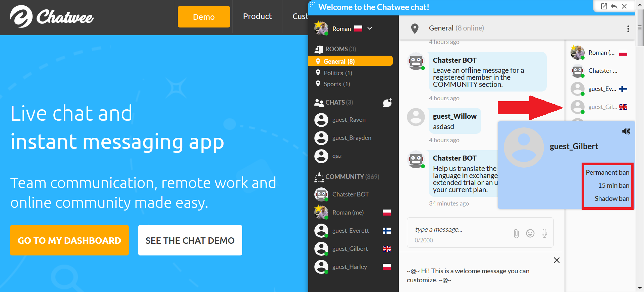Click Chatster BOT avatar on translate message
This screenshot has width=644, height=292.
tap(416, 159)
